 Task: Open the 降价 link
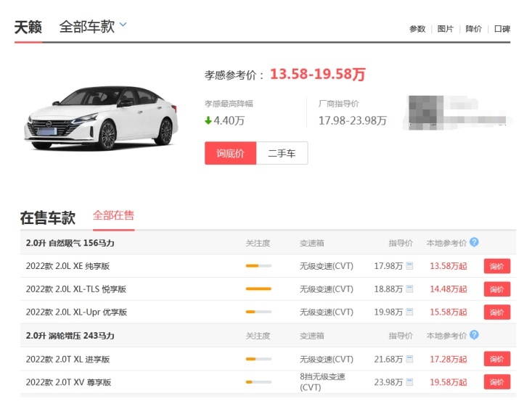474,29
